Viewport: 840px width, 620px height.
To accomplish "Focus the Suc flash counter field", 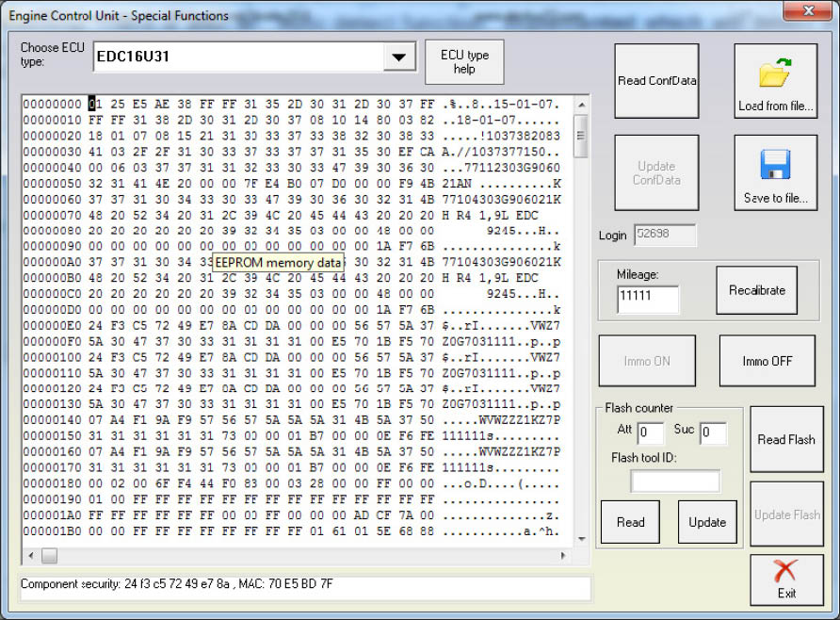I will pyautogui.click(x=713, y=433).
